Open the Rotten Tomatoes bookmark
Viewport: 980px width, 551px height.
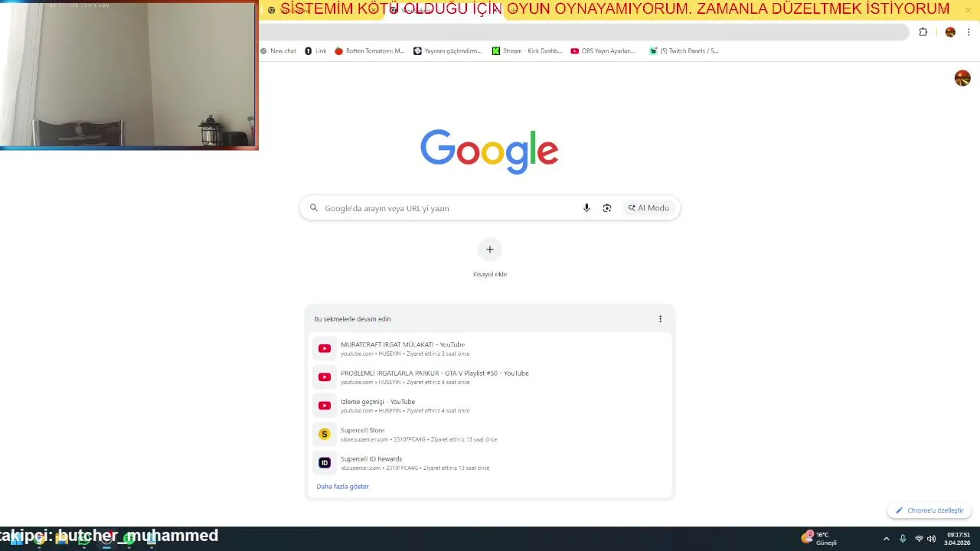tap(370, 51)
